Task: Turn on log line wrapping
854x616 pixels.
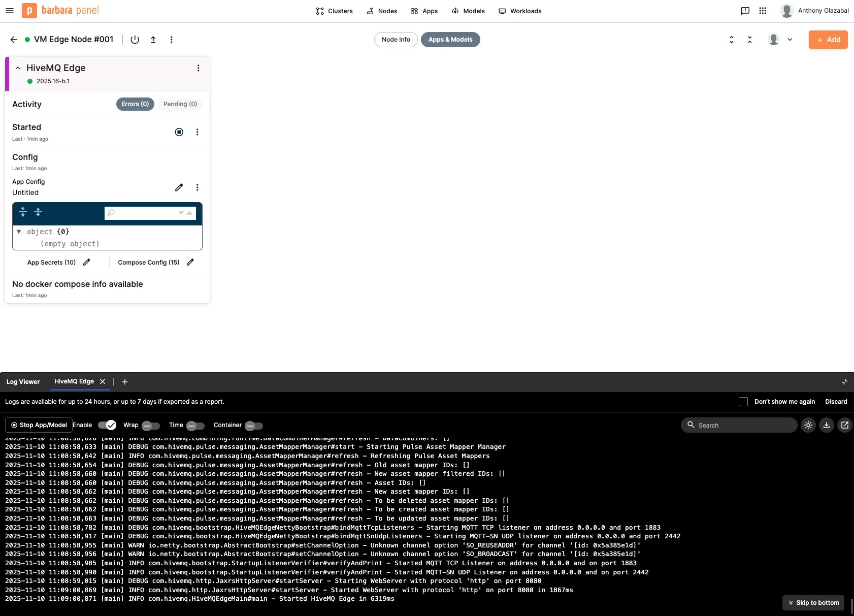Action: (x=150, y=426)
